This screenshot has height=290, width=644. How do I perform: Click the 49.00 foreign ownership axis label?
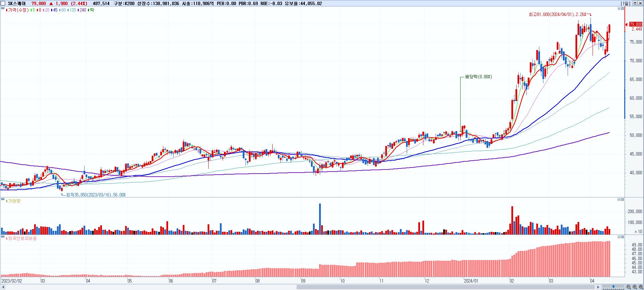637,245
